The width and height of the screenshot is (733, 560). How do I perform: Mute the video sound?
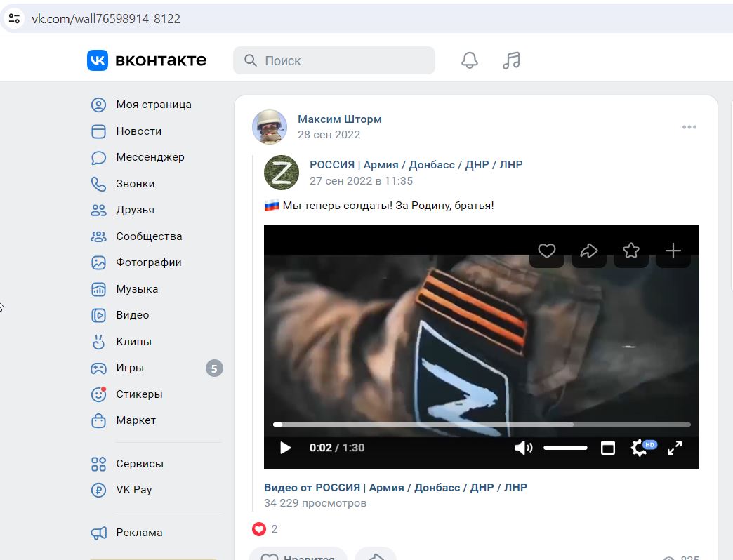(x=523, y=448)
